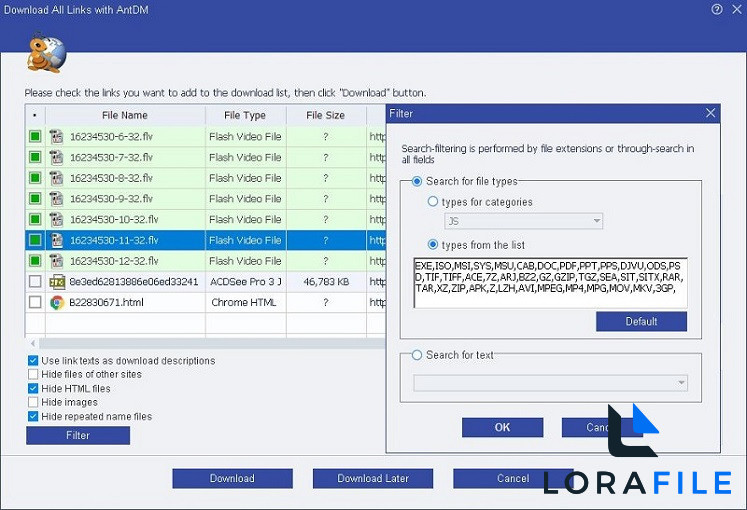Viewport: 747px width, 510px height.
Task: Sort by File Size column header
Action: click(x=325, y=115)
